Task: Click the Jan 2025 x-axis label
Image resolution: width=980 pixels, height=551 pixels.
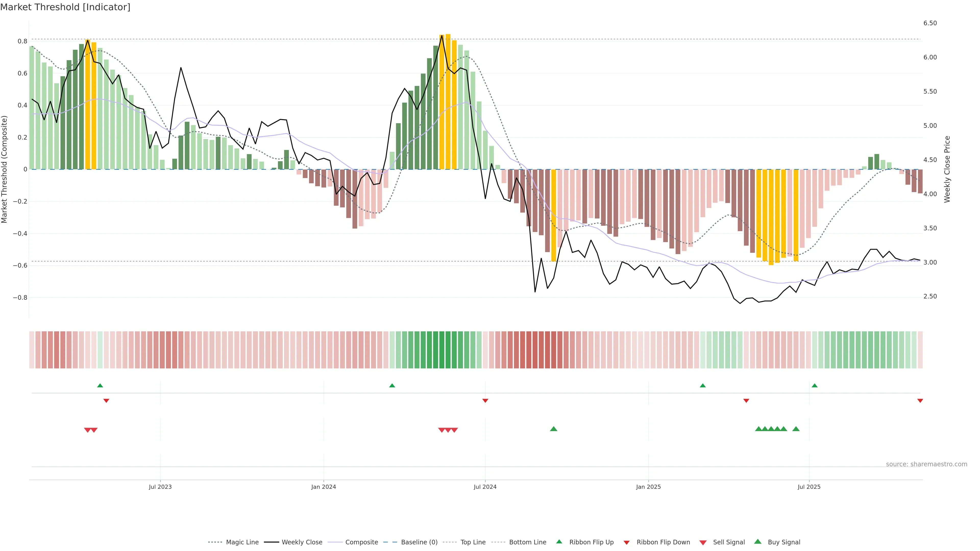Action: pos(648,487)
